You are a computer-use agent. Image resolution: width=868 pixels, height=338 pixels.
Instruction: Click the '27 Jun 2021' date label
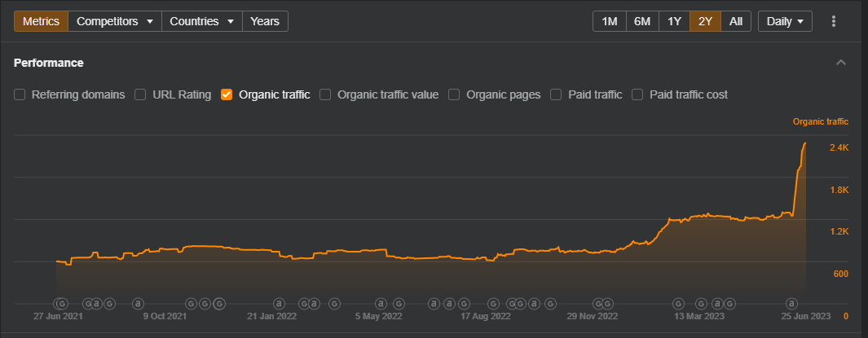58,317
